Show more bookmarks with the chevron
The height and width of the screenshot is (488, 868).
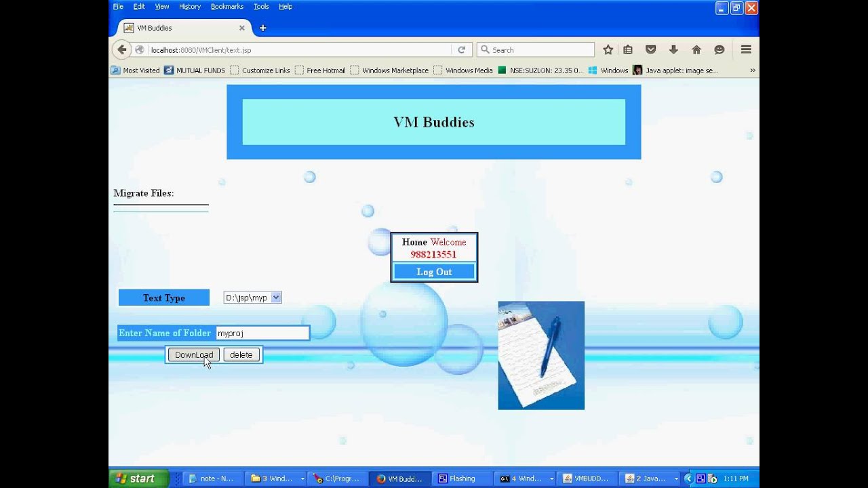pyautogui.click(x=752, y=70)
